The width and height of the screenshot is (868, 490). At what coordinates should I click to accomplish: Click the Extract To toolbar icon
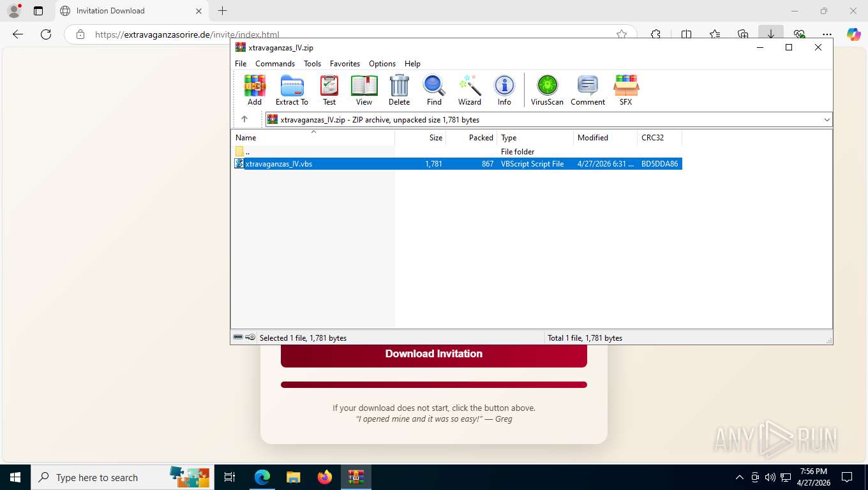point(292,90)
